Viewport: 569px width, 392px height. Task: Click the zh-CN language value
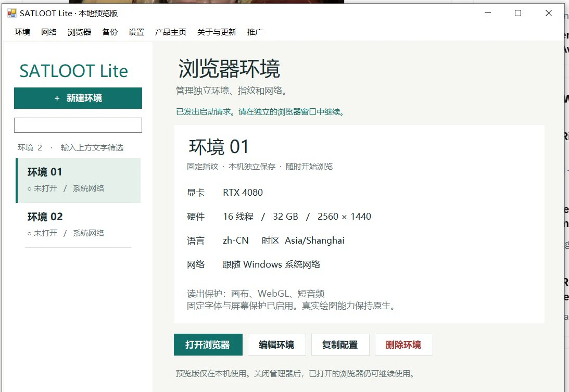(x=236, y=241)
